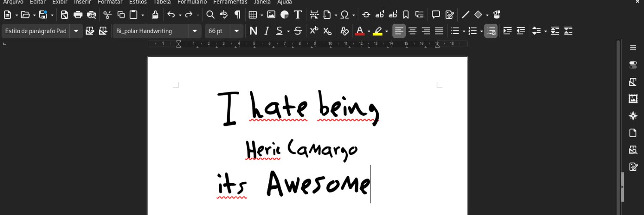644x215 pixels.
Task: Open Find and Replace magnifier
Action: coord(210,15)
